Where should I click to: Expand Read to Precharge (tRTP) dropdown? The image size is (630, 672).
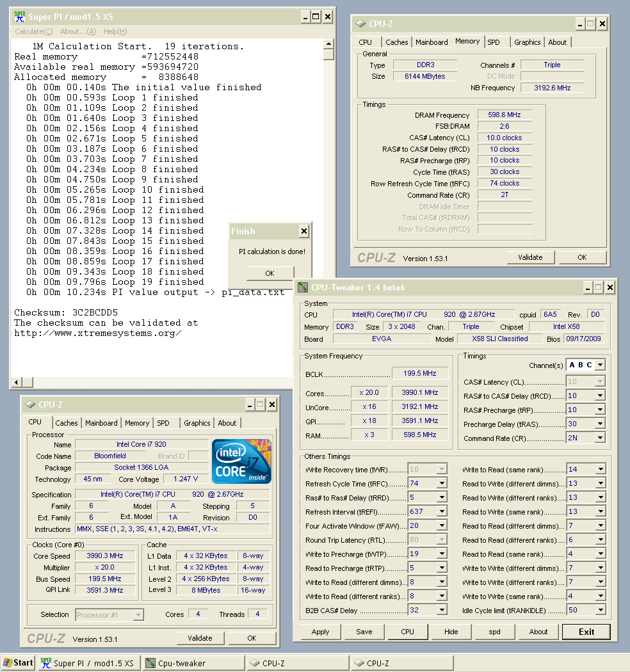click(x=442, y=568)
